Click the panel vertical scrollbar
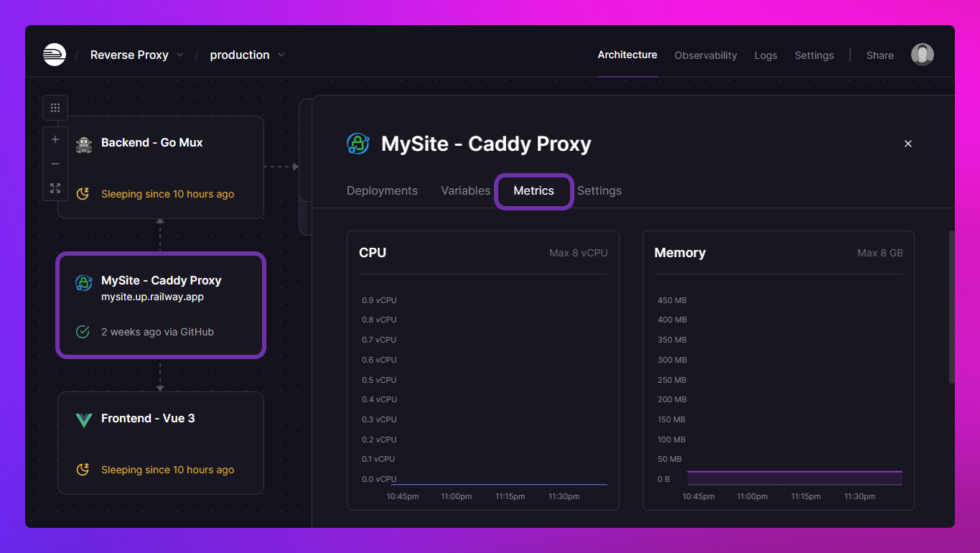Image resolution: width=980 pixels, height=553 pixels. (952, 307)
